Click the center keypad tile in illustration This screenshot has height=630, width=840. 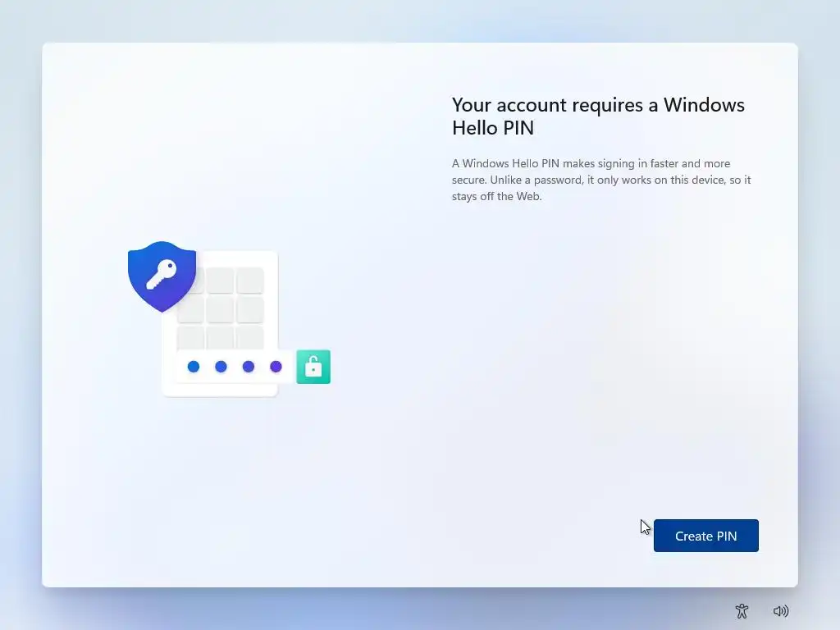point(220,309)
